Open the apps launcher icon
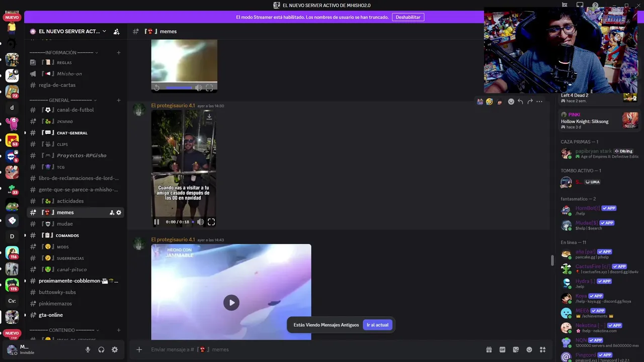644x362 pixels. click(x=543, y=349)
